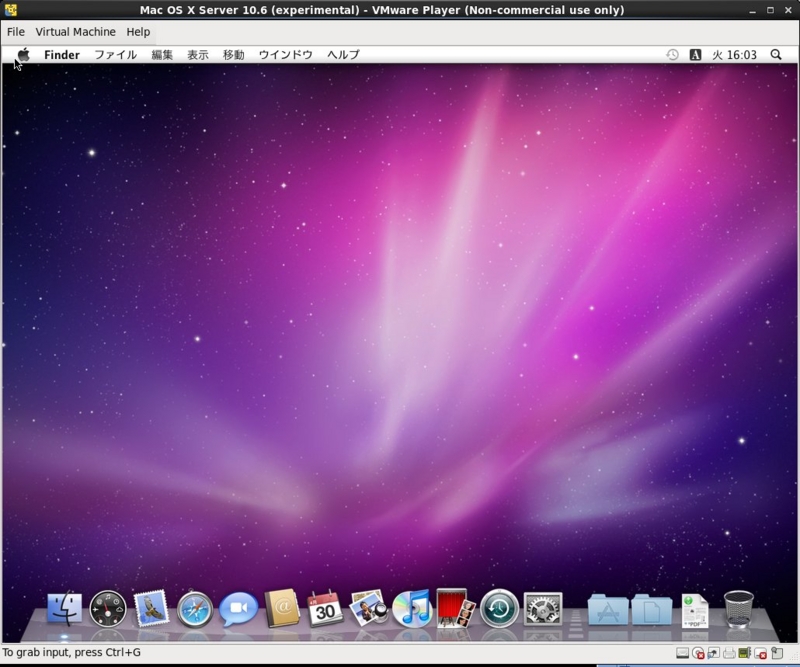The height and width of the screenshot is (667, 800).
Task: Open Time Machine in the Dock
Action: [x=499, y=608]
